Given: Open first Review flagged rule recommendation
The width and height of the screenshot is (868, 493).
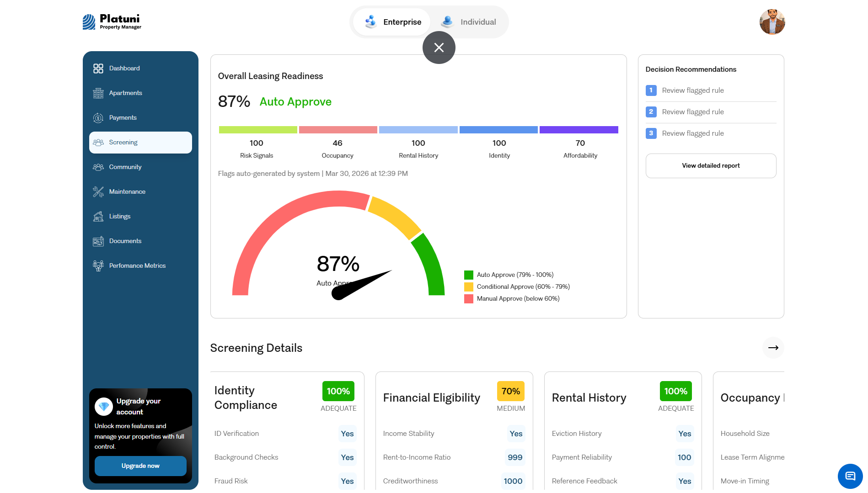Looking at the screenshot, I should pos(711,90).
